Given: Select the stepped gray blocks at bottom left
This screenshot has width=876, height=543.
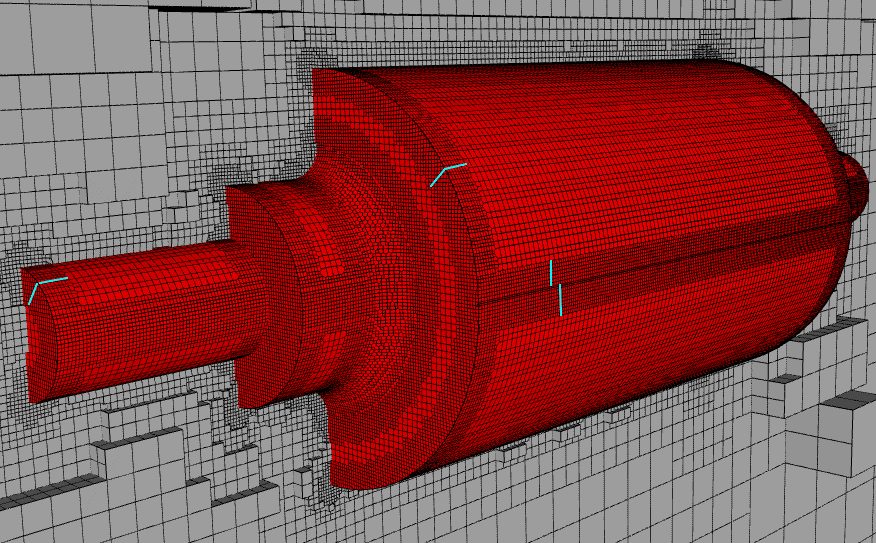Looking at the screenshot, I should (130, 460).
